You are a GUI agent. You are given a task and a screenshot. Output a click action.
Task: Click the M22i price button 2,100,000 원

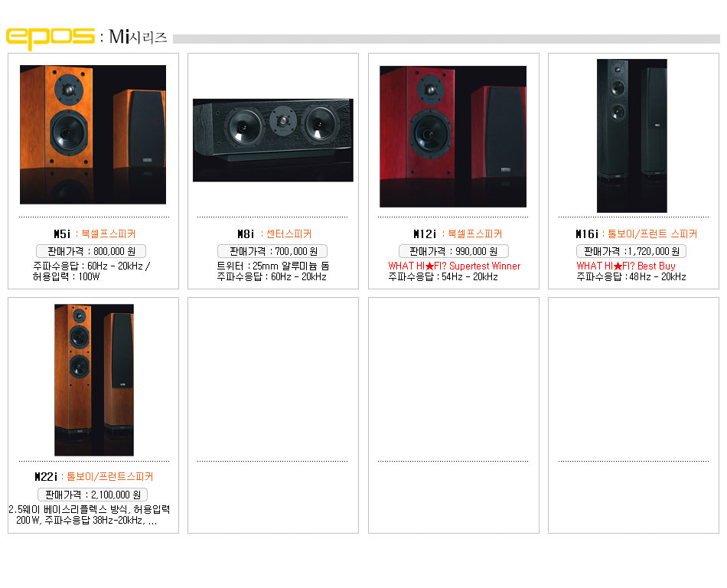click(93, 495)
